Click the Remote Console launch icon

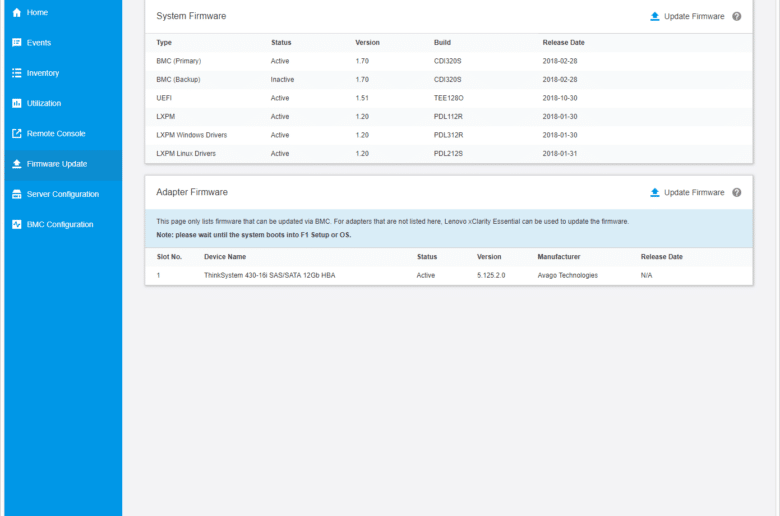click(16, 133)
